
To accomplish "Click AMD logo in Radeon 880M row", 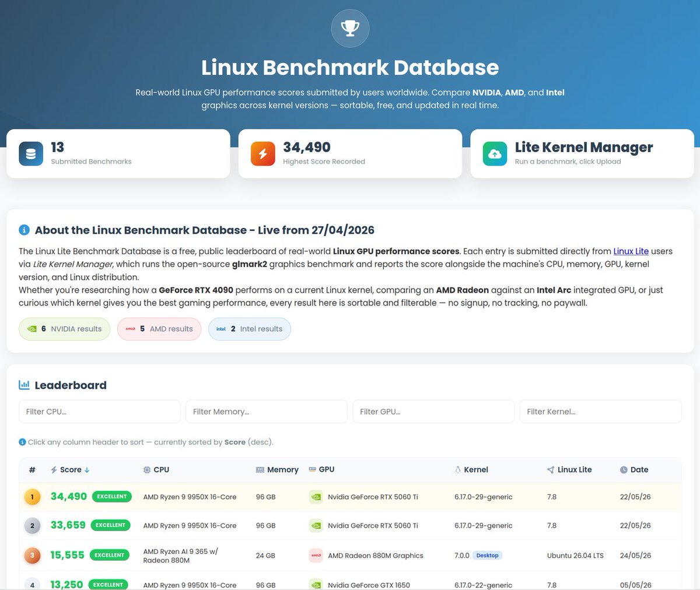I will [x=316, y=556].
